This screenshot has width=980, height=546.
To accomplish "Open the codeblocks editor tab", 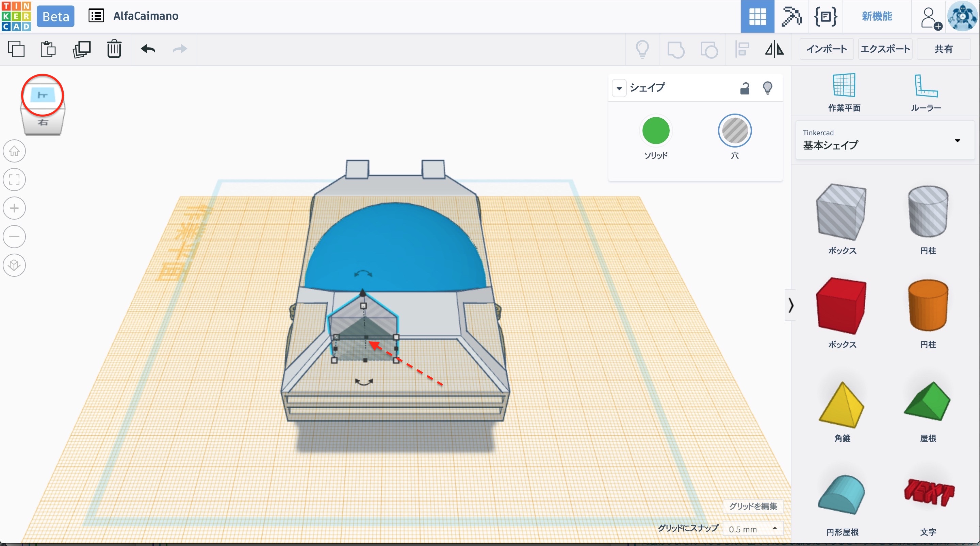I will [825, 16].
